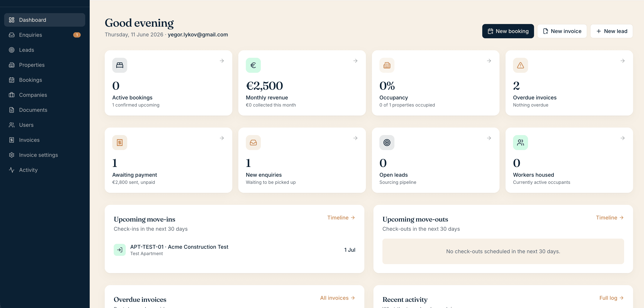The height and width of the screenshot is (308, 644).
Task: Open Timeline link in Upcoming move-ins
Action: pos(341,218)
